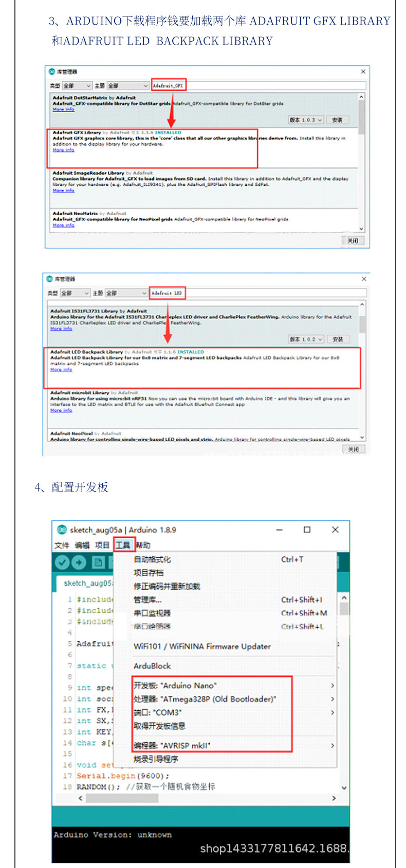Open the 类型 dropdown in the Adafruit_GFX library manager
This screenshot has width=406, height=868.
coord(77,86)
